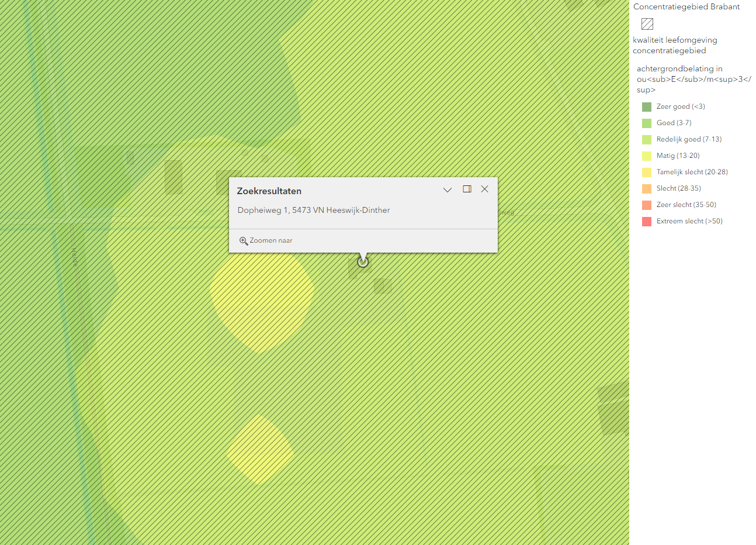Image resolution: width=756 pixels, height=545 pixels.
Task: Click the Goed (3-7) label text
Action: click(x=674, y=123)
